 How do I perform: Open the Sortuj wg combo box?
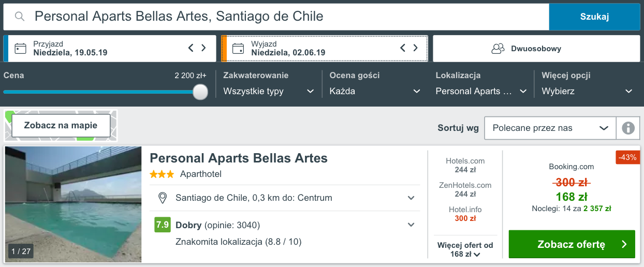click(551, 128)
